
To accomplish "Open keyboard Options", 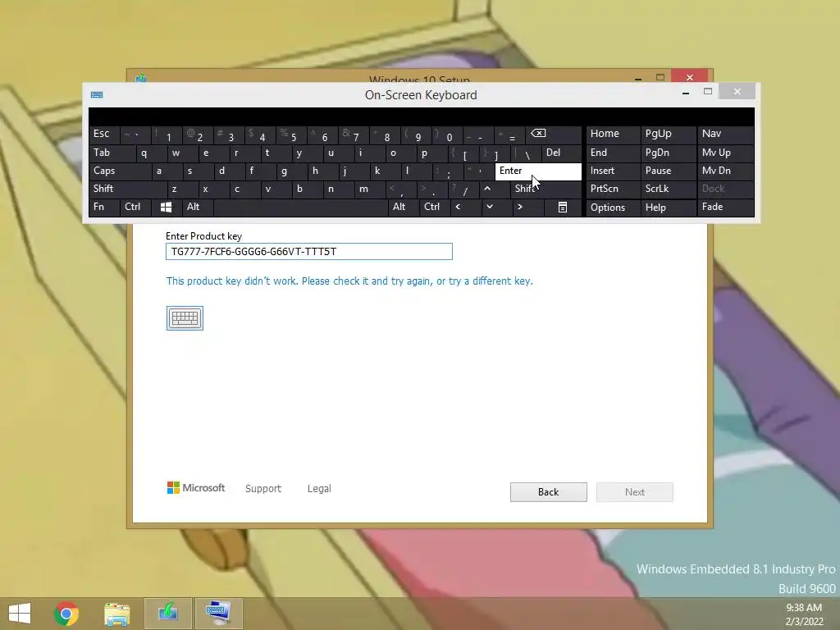I will click(x=614, y=208).
